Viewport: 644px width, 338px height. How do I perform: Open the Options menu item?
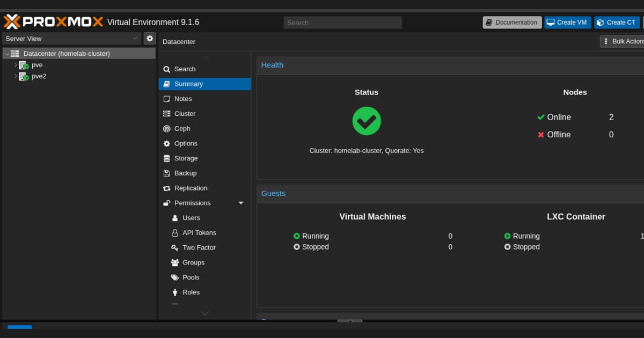pos(186,143)
